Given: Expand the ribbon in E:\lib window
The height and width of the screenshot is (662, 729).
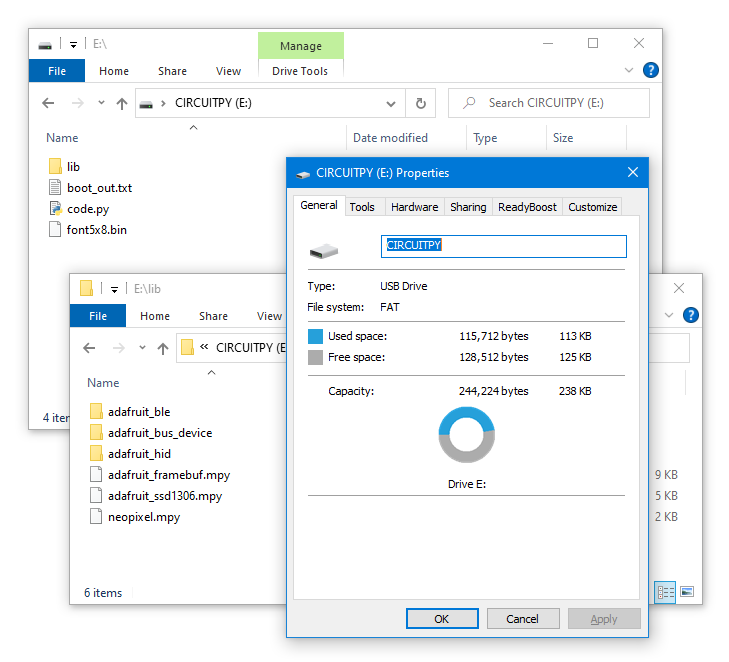Looking at the screenshot, I should 669,315.
